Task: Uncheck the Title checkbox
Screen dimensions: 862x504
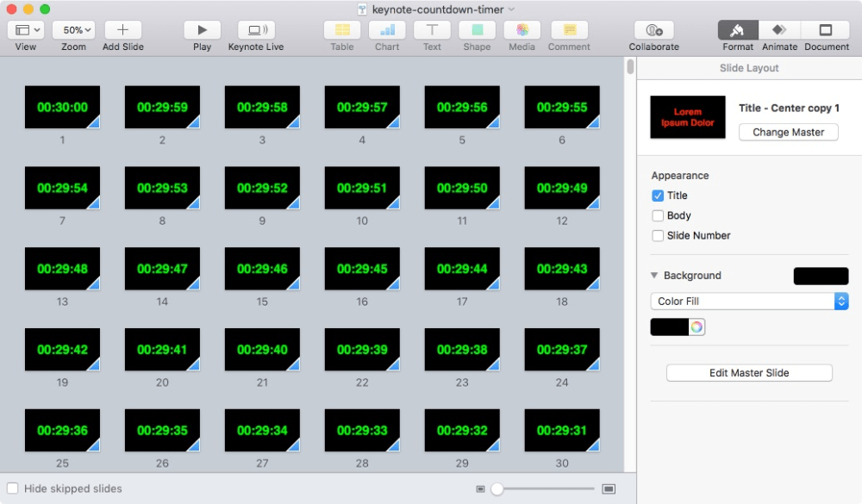Action: [x=658, y=196]
